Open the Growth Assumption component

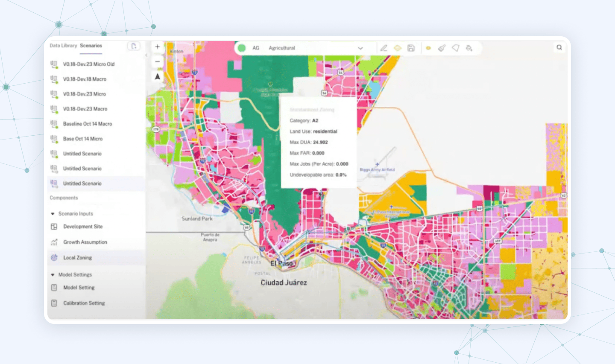pyautogui.click(x=85, y=242)
